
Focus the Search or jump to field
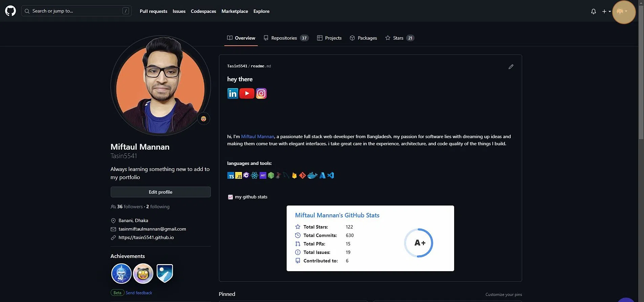click(x=76, y=11)
